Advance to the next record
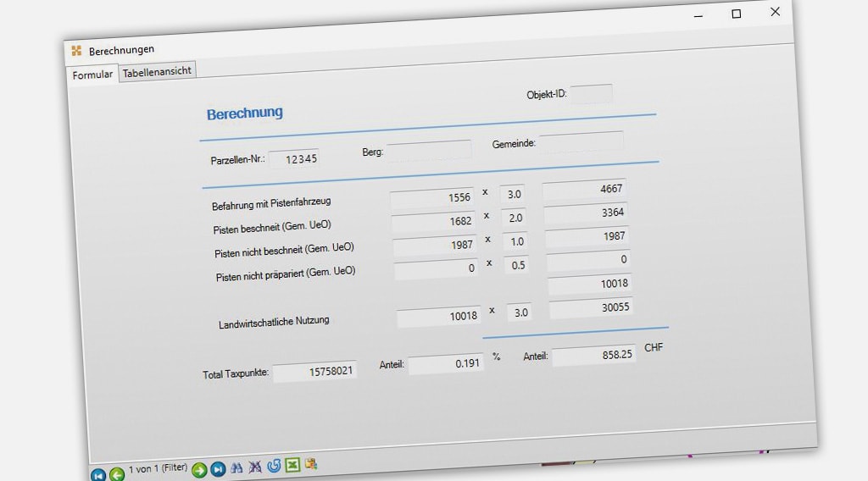This screenshot has height=481, width=868. [199, 470]
